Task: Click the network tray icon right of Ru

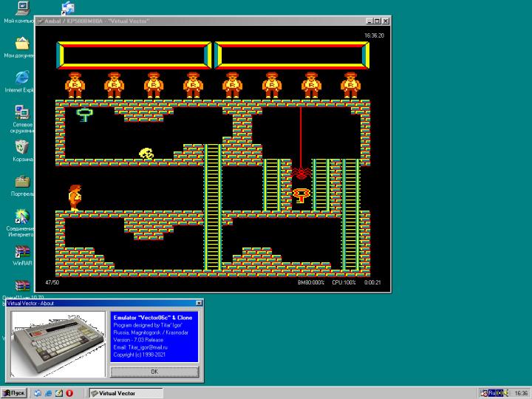Action: [499, 393]
